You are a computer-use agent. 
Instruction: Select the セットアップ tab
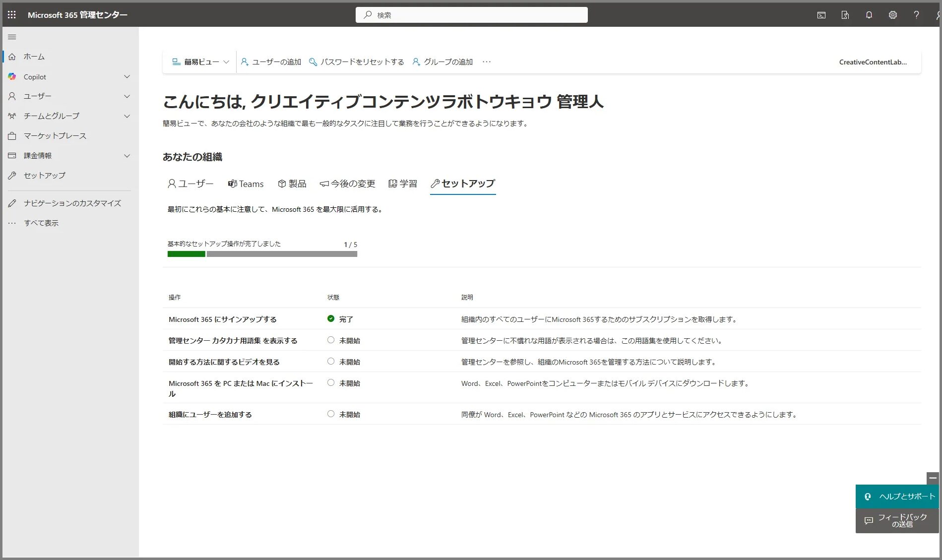point(463,184)
